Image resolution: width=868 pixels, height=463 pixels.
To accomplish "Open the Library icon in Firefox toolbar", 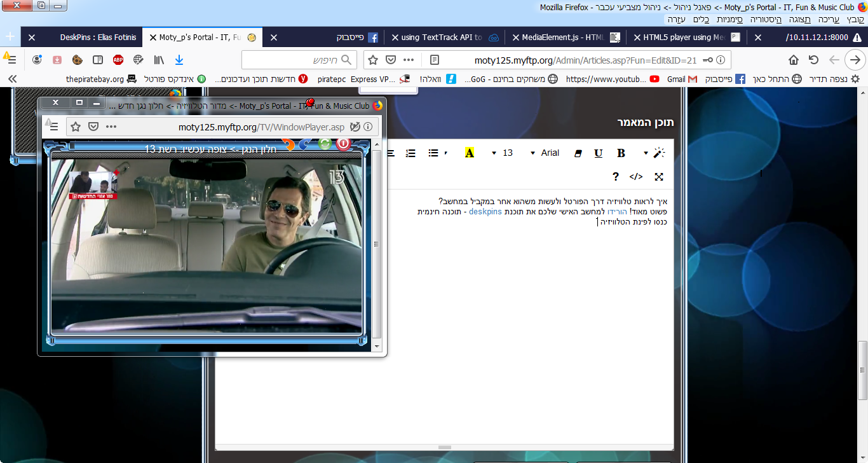I will pos(159,60).
